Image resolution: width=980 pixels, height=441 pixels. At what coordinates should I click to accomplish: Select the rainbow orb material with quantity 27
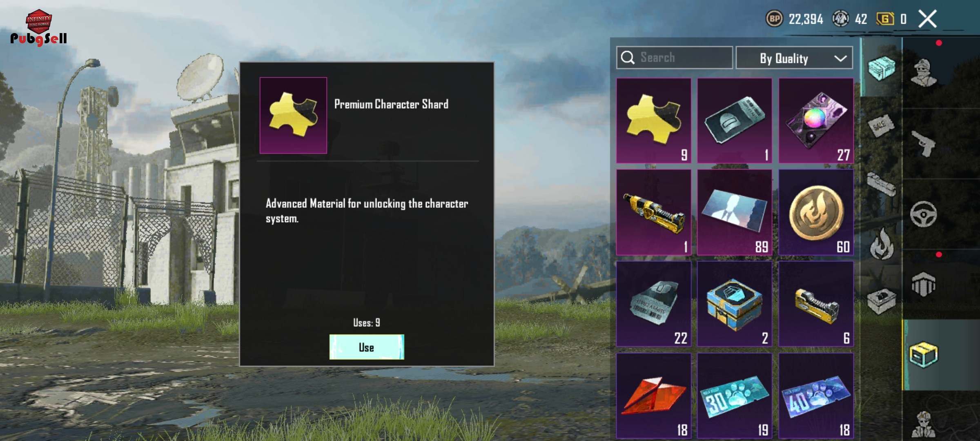click(x=816, y=121)
